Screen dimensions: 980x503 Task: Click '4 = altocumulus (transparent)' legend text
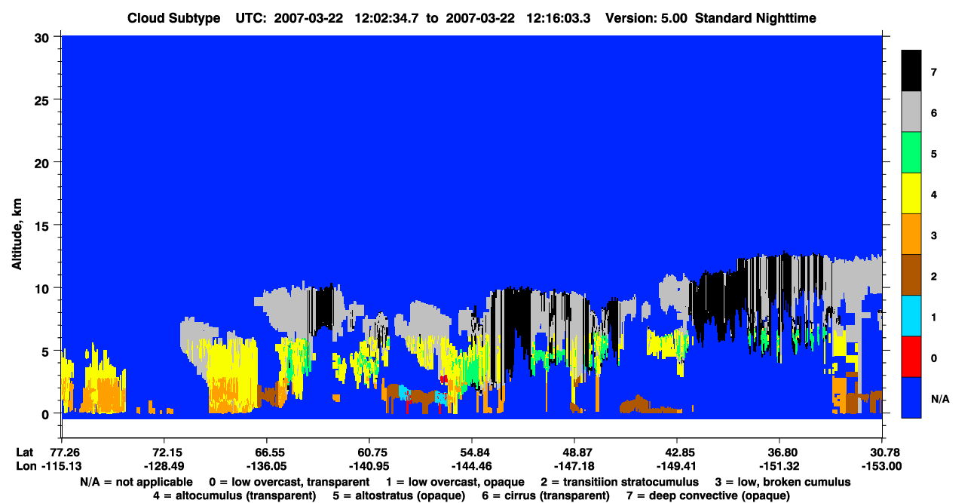coord(234,495)
